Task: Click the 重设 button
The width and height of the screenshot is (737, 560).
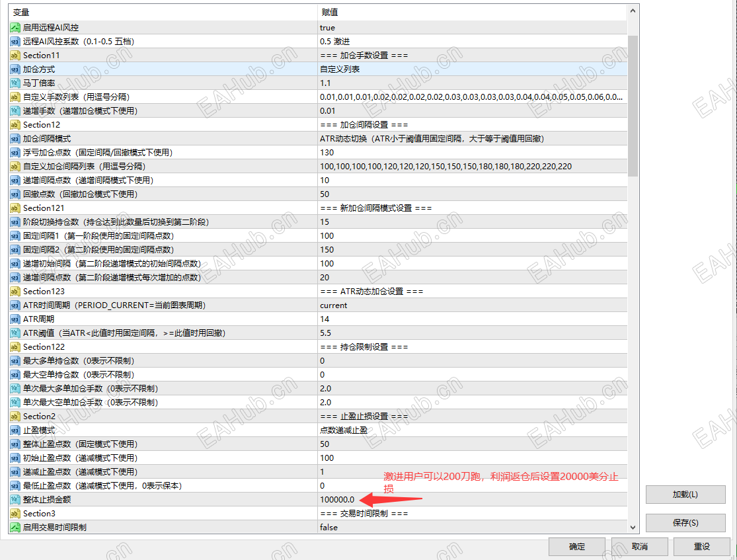Action: click(702, 546)
